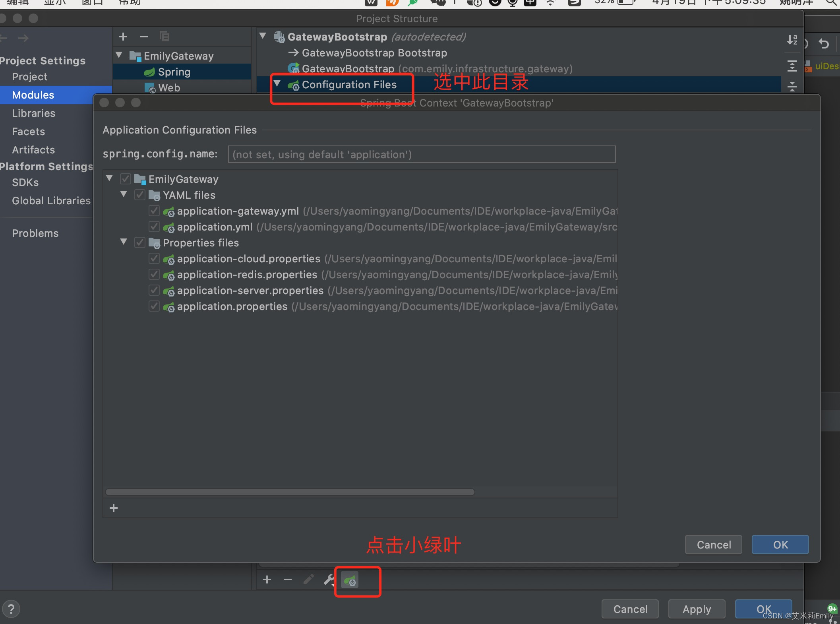Image resolution: width=840 pixels, height=624 pixels.
Task: Toggle the YAML files group checkbox
Action: [139, 195]
